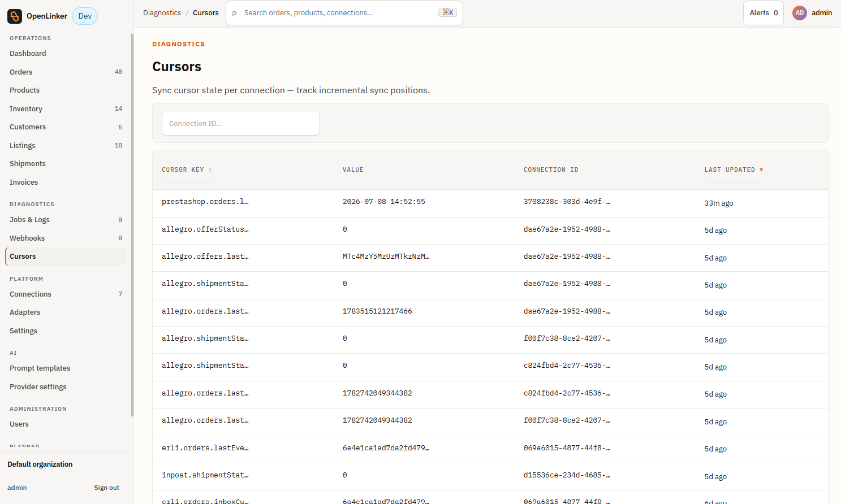The image size is (841, 504).
Task: Click connection ID 3708238c-303d-4e9f-…
Action: point(567,202)
